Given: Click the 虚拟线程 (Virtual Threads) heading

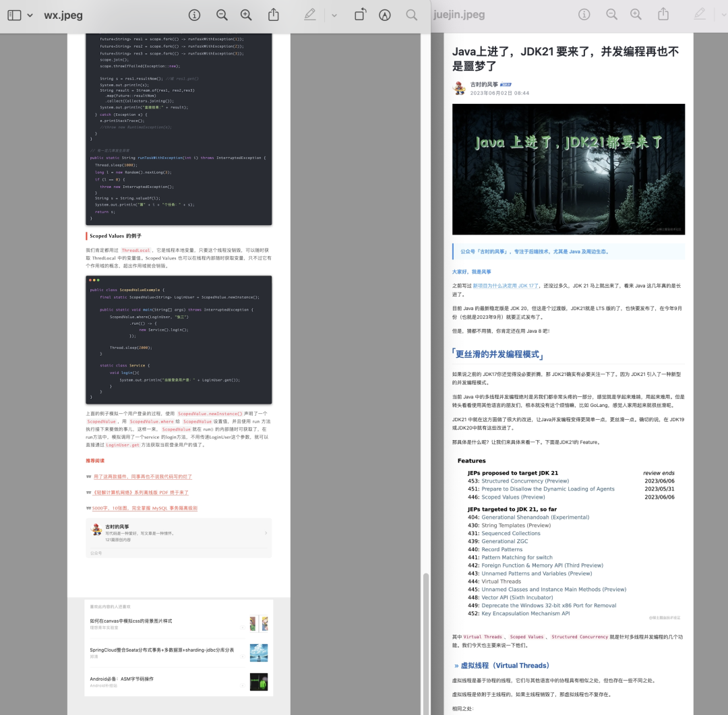Looking at the screenshot, I should 505,666.
